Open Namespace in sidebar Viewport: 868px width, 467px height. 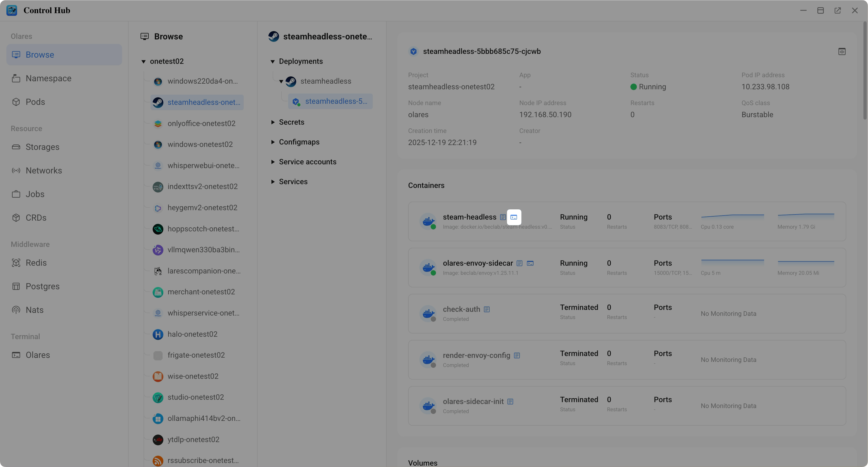48,78
